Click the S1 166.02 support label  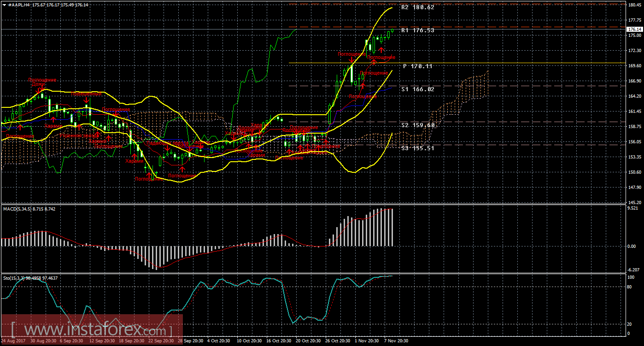tap(417, 89)
